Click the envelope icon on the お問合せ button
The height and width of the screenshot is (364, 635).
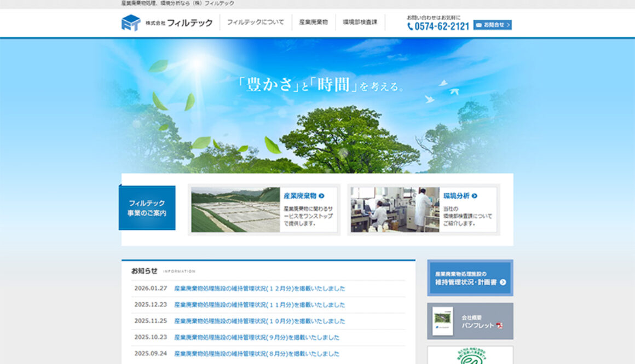[479, 25]
